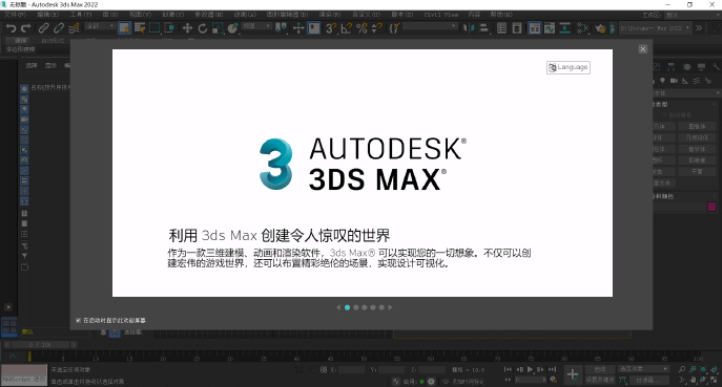This screenshot has width=722, height=387.
Task: Click the Render Setup teapot icon
Action: pyautogui.click(x=600, y=29)
